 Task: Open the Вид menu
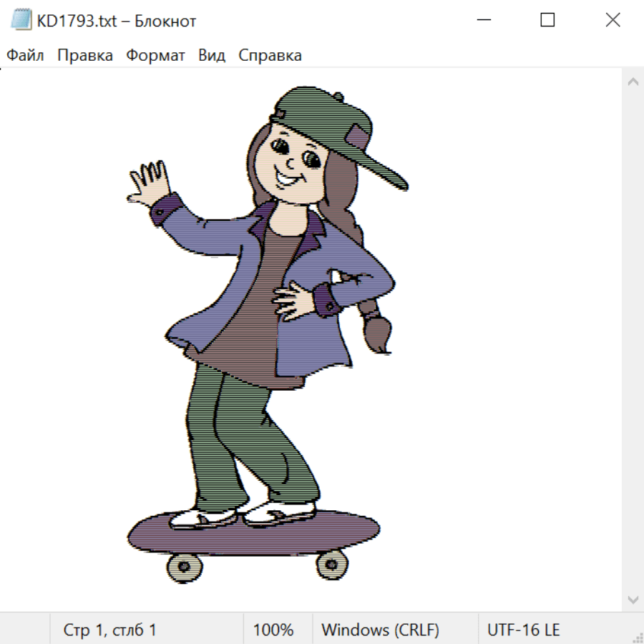(x=211, y=56)
